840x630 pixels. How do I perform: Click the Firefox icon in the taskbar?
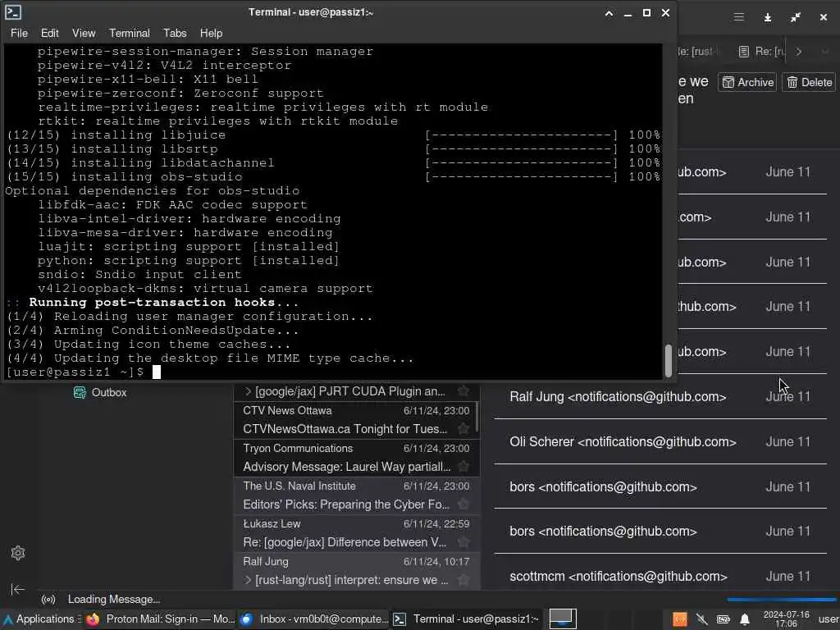[x=93, y=619]
